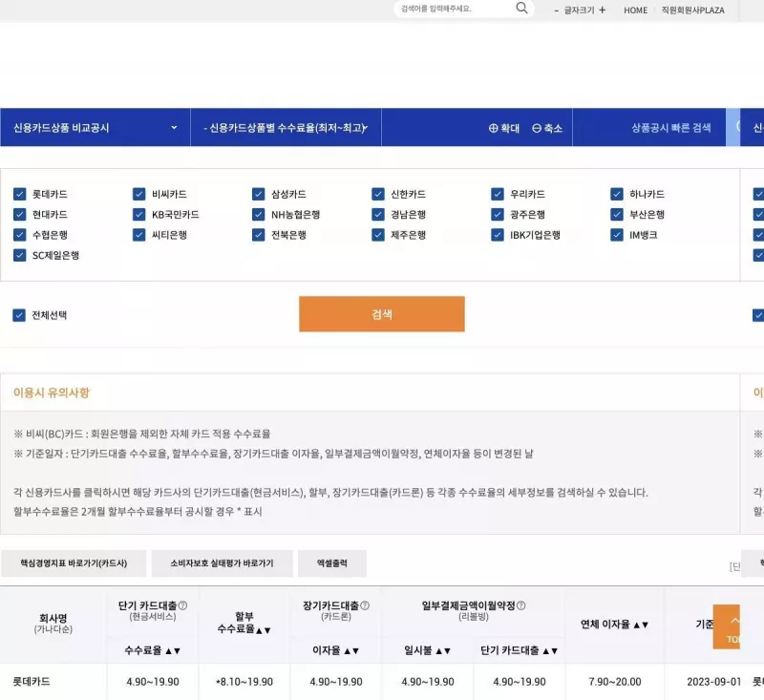Click the orange 검색 button

382,314
